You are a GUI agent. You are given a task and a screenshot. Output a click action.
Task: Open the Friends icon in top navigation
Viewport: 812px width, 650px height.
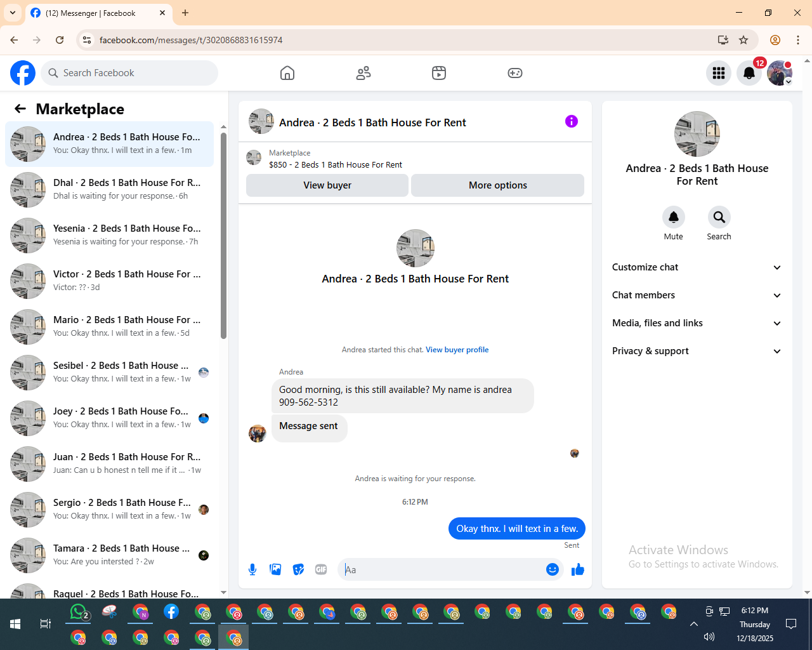pos(363,73)
